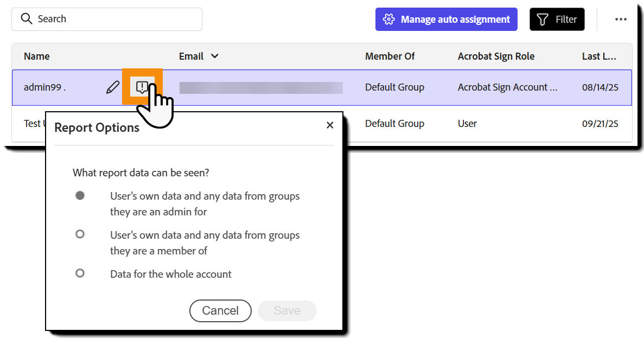
Task: Click admin99 row's Default Group cell
Action: click(394, 87)
